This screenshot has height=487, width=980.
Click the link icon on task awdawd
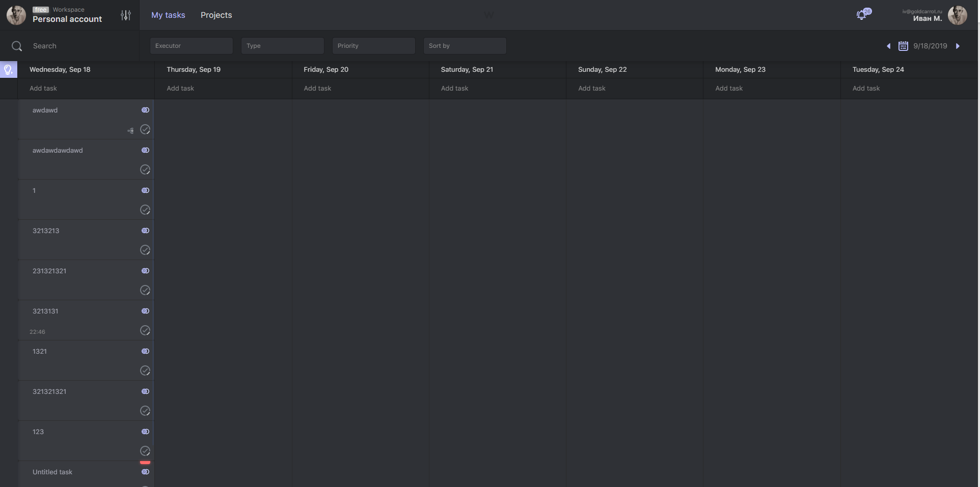[145, 110]
